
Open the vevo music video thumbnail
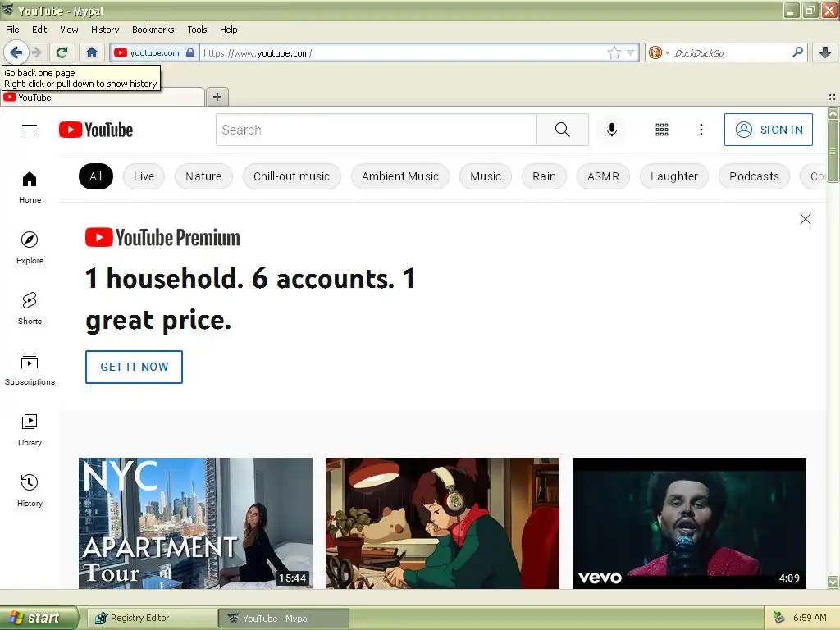tap(689, 523)
